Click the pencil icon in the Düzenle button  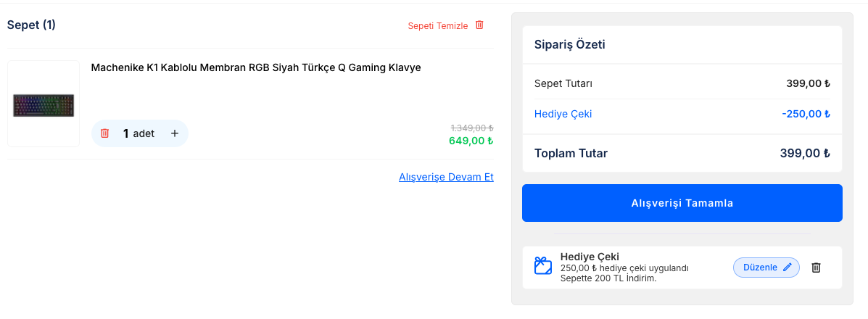(x=788, y=268)
